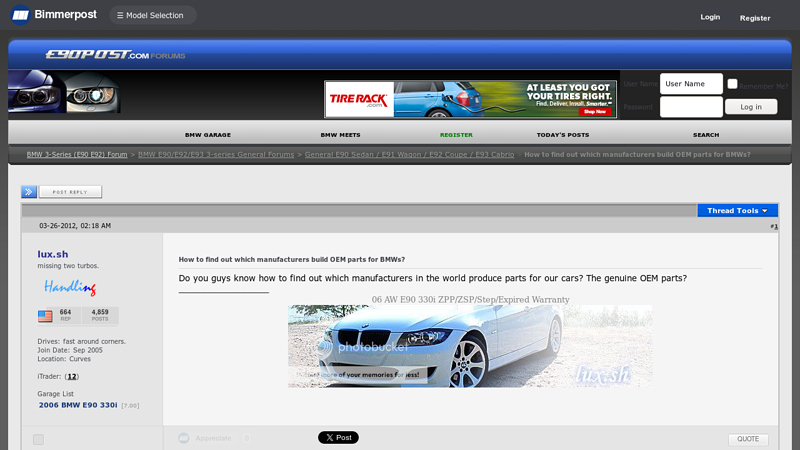Viewport: 800px width, 450px height.
Task: Open BMW E90/E92/E93 3-series General Forums breadcrumb
Action: [216, 154]
